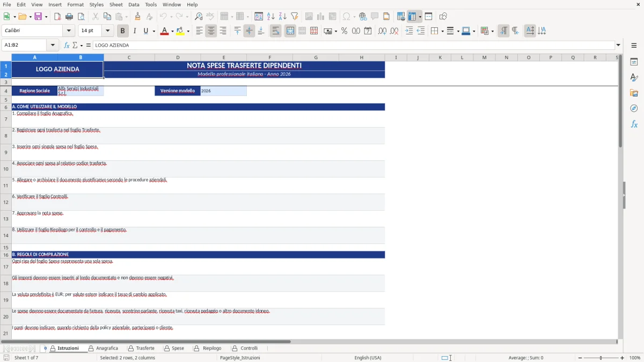644x362 pixels.
Task: Decrease indent
Action: point(421,31)
